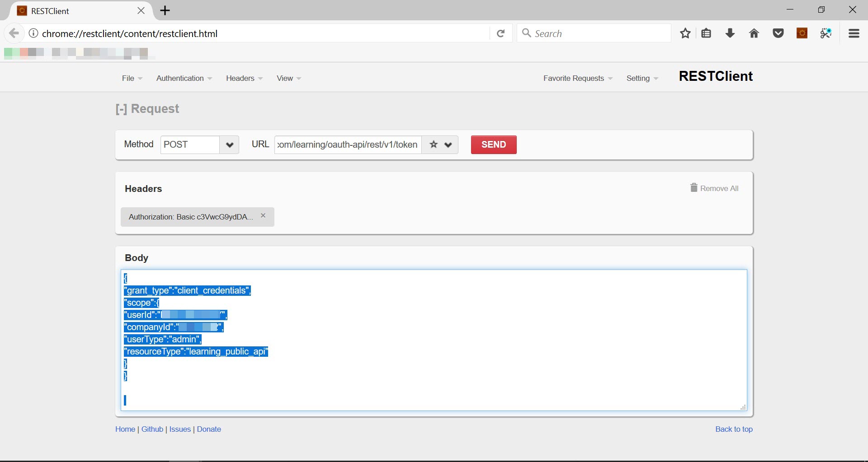Viewport: 868px width, 462px height.
Task: Open the Headers menu
Action: click(244, 78)
